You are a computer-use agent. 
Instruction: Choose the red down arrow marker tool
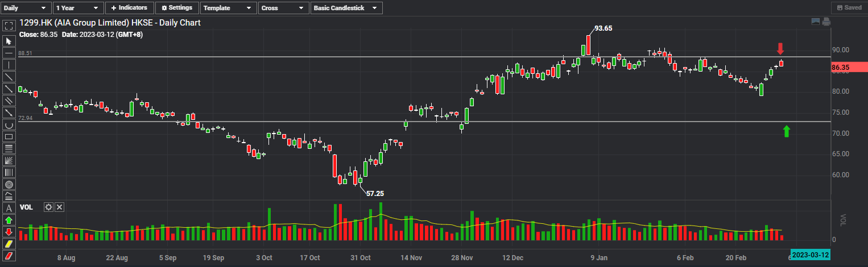coord(9,232)
